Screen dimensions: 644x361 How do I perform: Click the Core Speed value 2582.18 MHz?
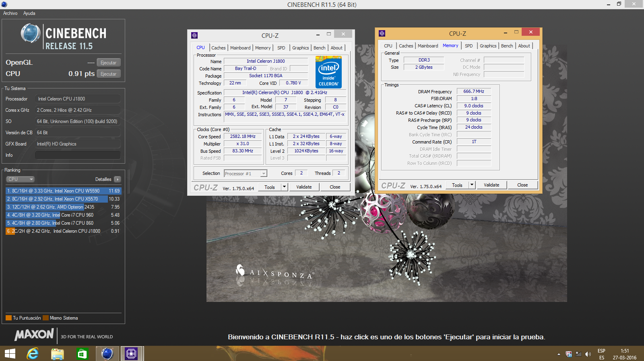(x=243, y=137)
